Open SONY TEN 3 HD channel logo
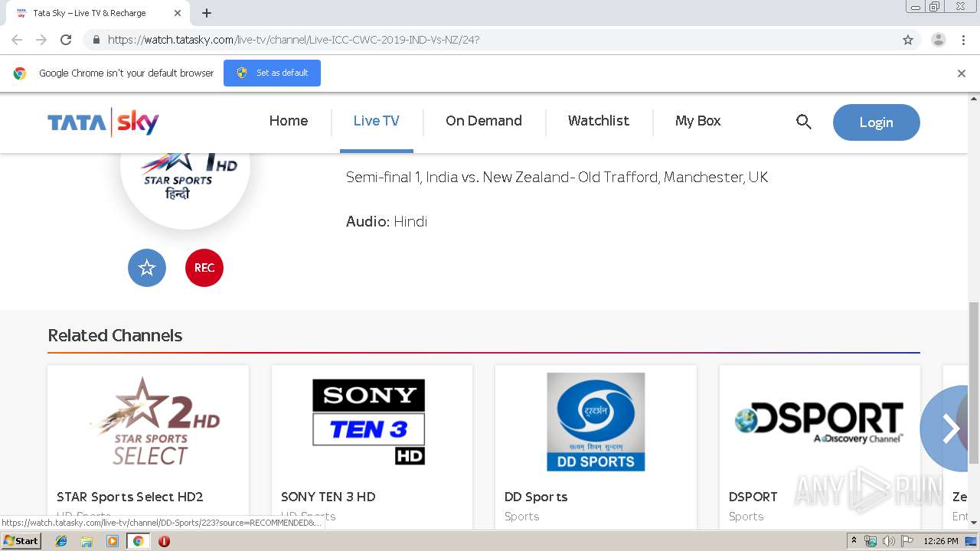Viewport: 980px width, 551px height. click(368, 422)
